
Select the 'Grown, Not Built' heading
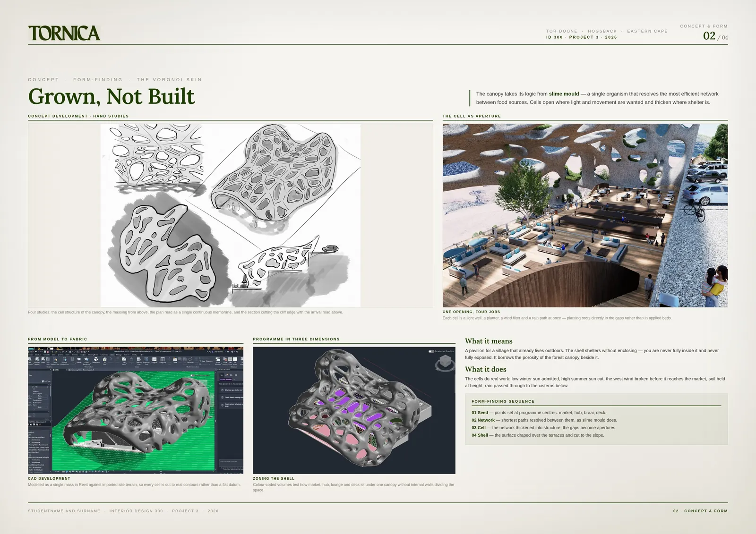coord(111,96)
